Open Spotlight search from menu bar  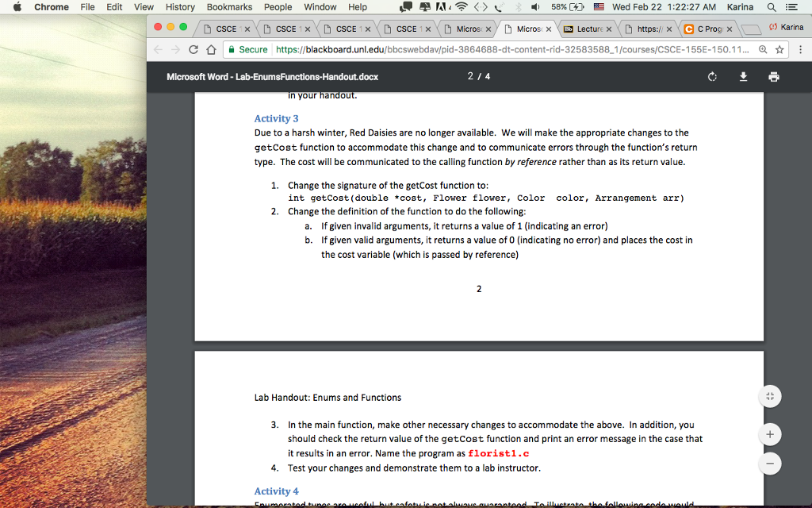(772, 7)
